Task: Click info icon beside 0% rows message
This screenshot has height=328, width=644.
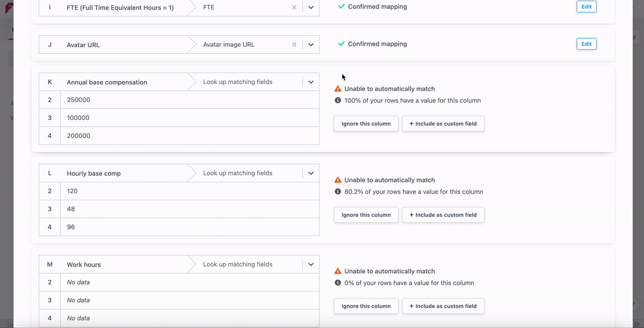Action: [338, 283]
